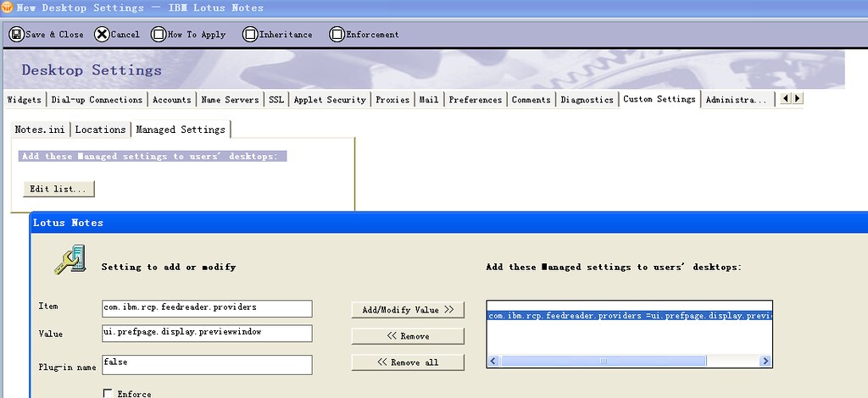Select the Preferences tab

475,100
